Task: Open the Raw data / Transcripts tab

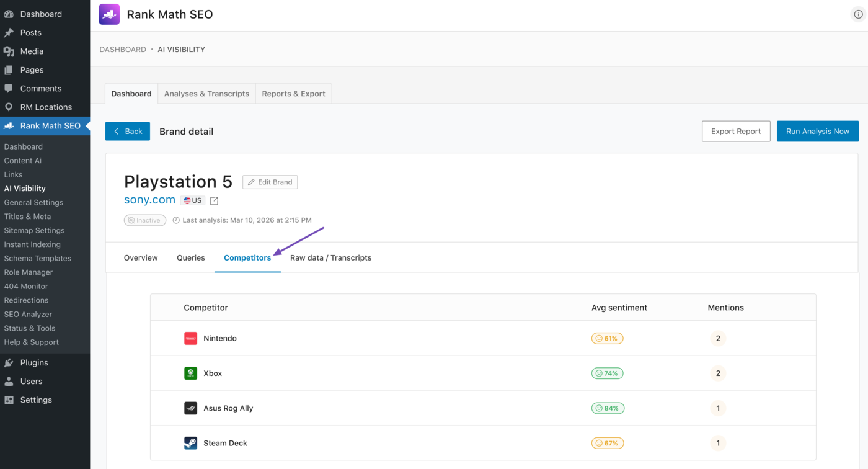Action: [330, 257]
